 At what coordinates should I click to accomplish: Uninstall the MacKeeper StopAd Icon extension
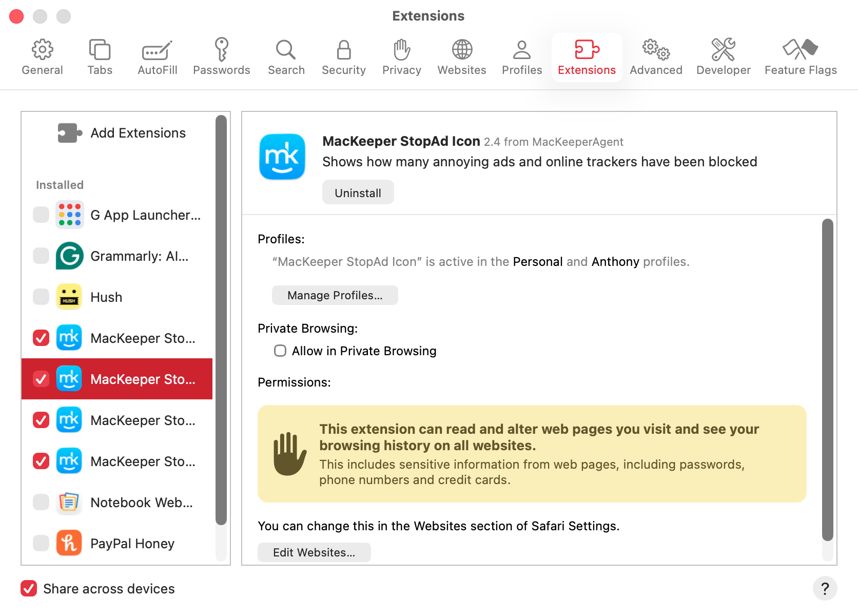coord(358,192)
